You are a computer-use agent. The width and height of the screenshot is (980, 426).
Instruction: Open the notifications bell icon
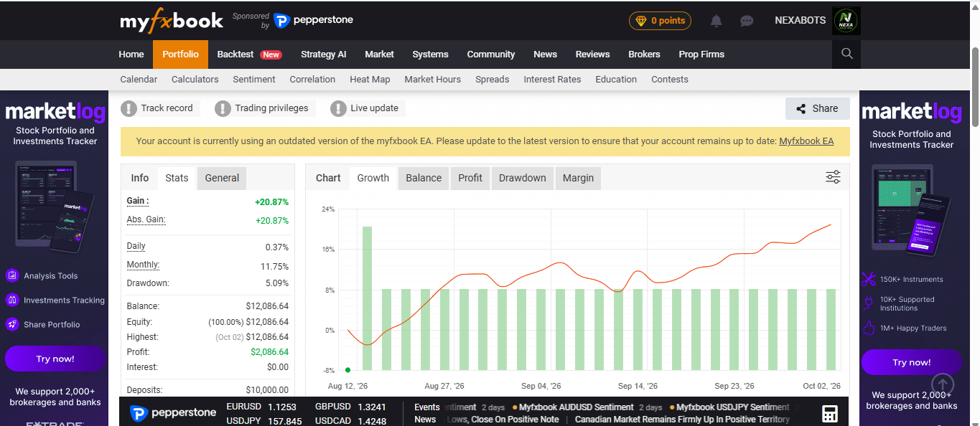[x=716, y=21]
